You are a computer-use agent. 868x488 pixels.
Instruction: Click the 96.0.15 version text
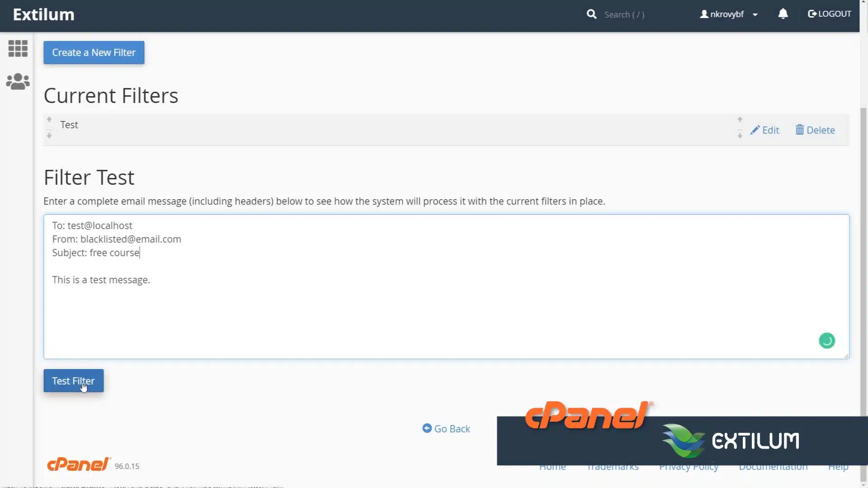pos(127,466)
